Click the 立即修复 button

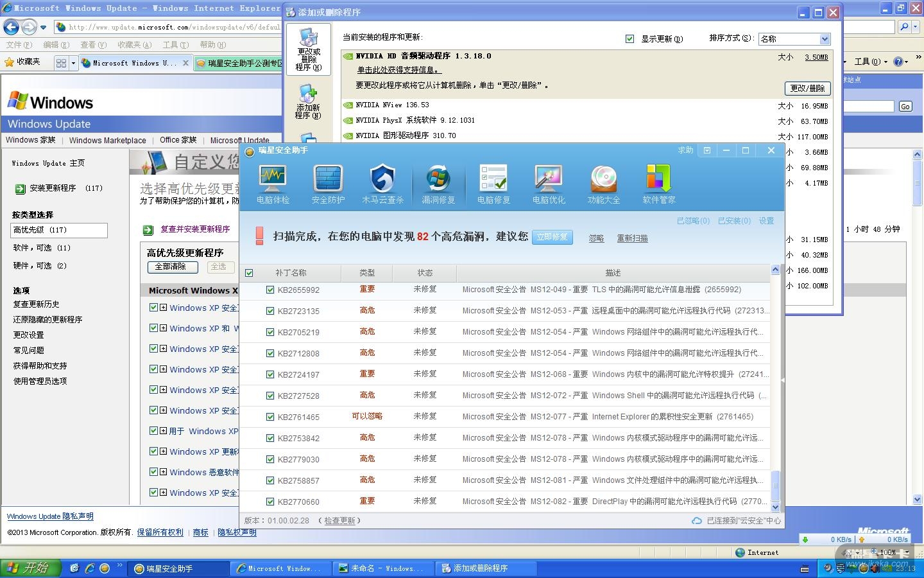click(552, 238)
